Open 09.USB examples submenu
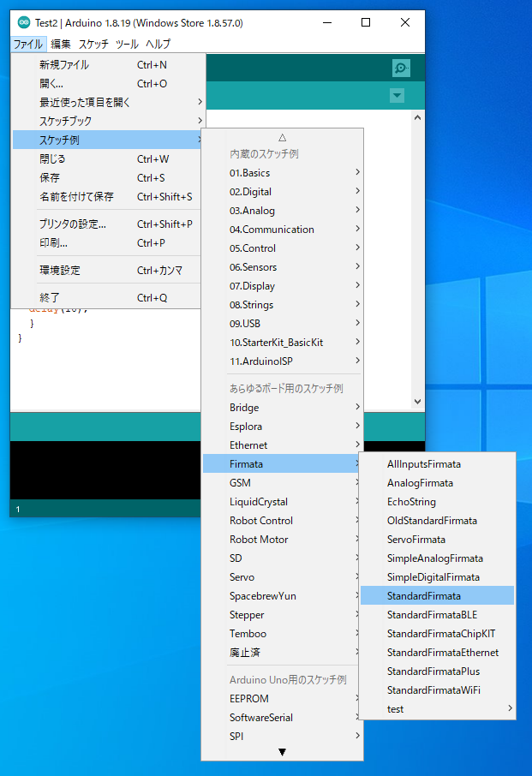This screenshot has height=776, width=532. (283, 323)
